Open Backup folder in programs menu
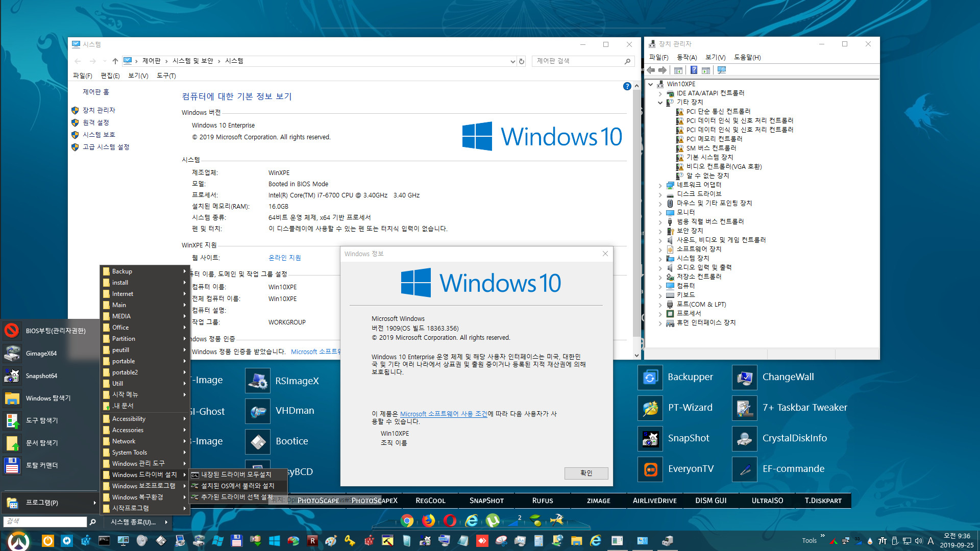Viewport: 980px width, 551px height. [145, 271]
